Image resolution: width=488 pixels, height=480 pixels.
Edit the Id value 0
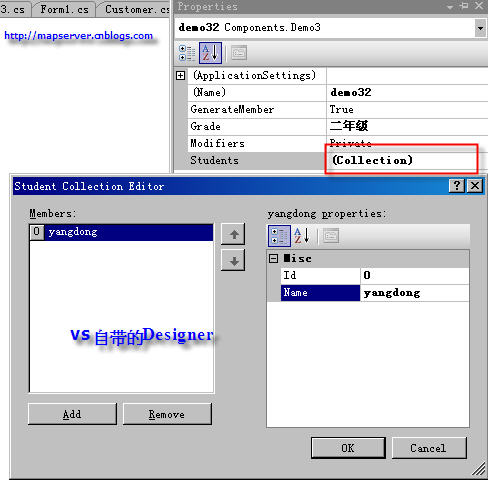pos(415,275)
